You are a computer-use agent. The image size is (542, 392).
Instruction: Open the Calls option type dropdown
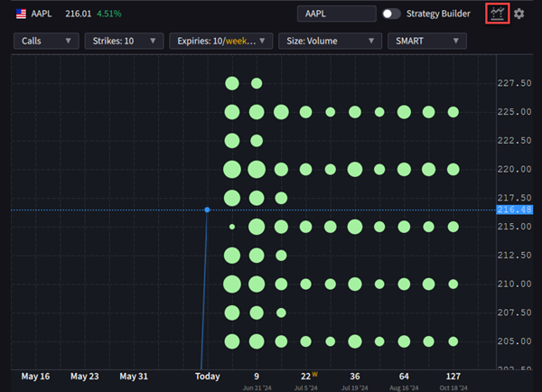point(46,41)
